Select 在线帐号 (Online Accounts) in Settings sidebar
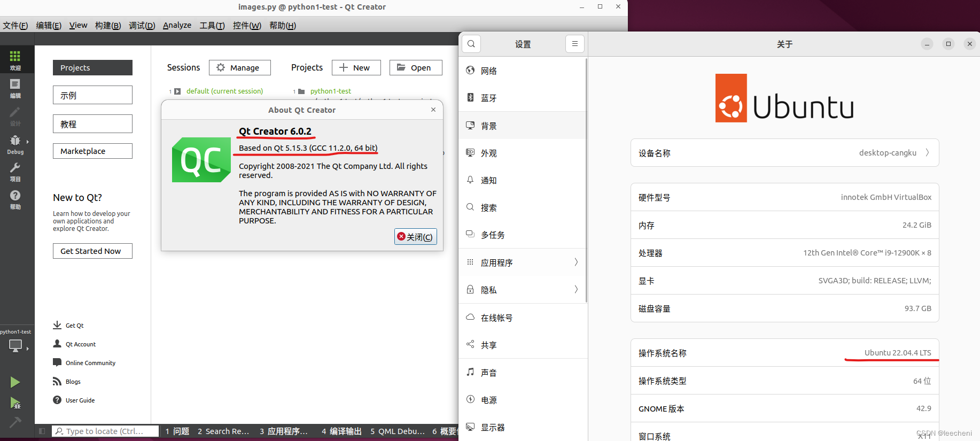The height and width of the screenshot is (441, 980). point(523,318)
